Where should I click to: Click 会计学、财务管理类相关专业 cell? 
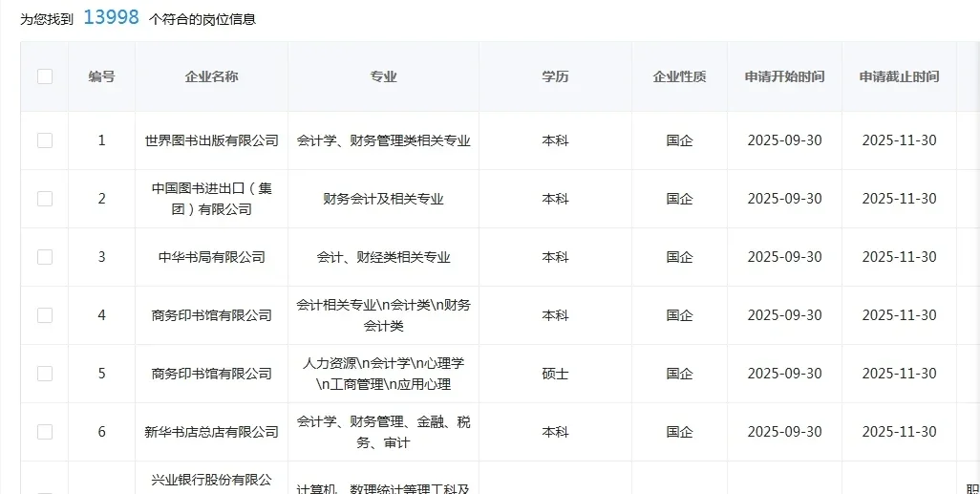coord(383,140)
